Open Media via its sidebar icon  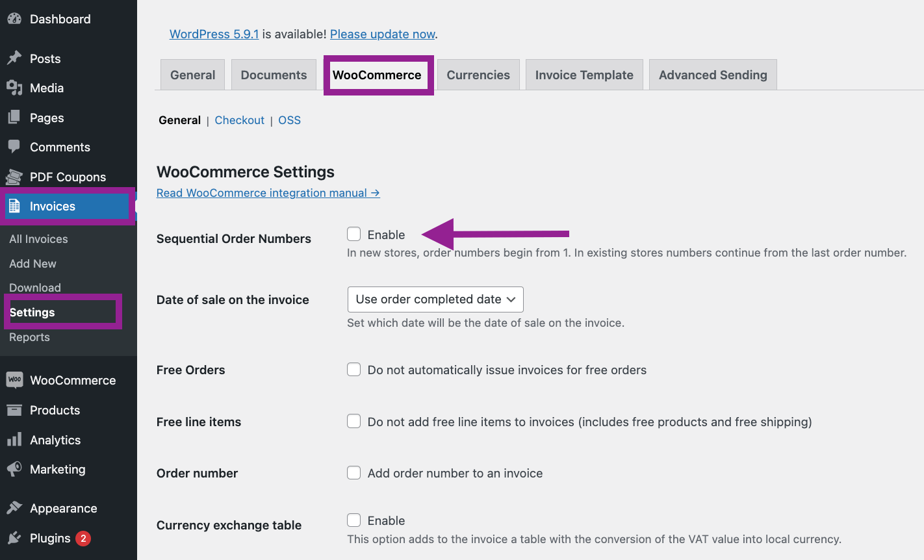[14, 88]
